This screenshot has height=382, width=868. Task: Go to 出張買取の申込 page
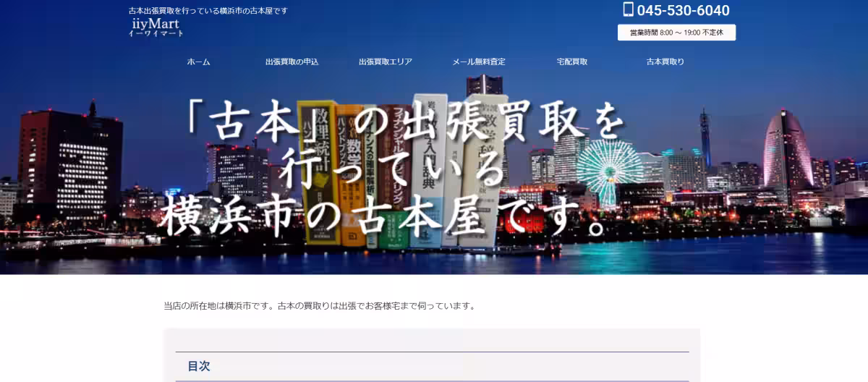(292, 62)
